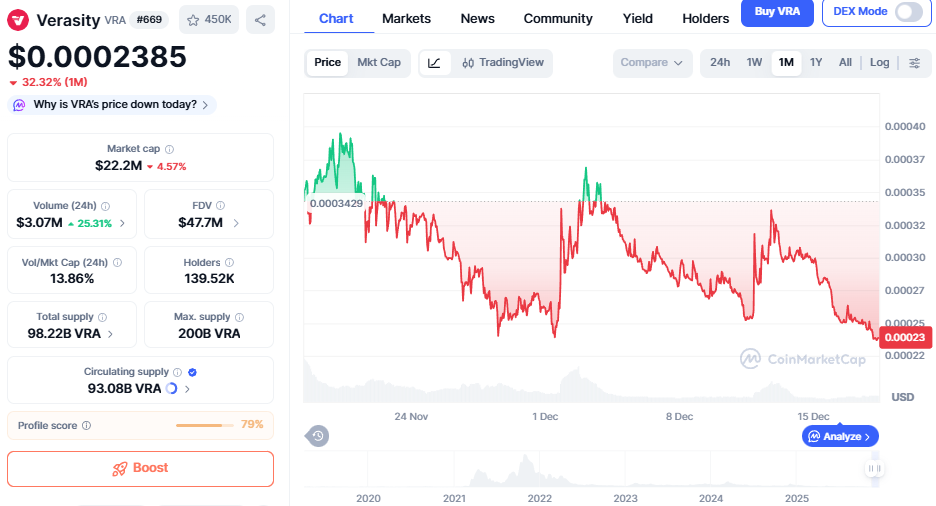Viewport: 936px width, 506px height.
Task: Switch chart to Mkt Cap view
Action: coord(379,63)
